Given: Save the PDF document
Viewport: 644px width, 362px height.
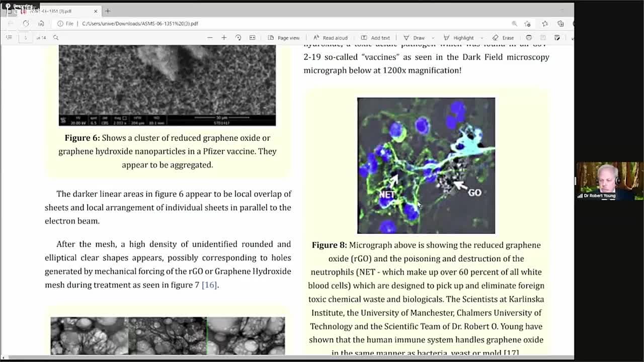Looking at the screenshot, I should (543, 38).
